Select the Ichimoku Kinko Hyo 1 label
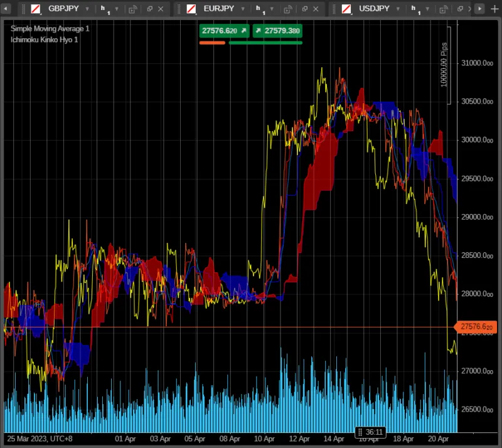 coord(44,40)
